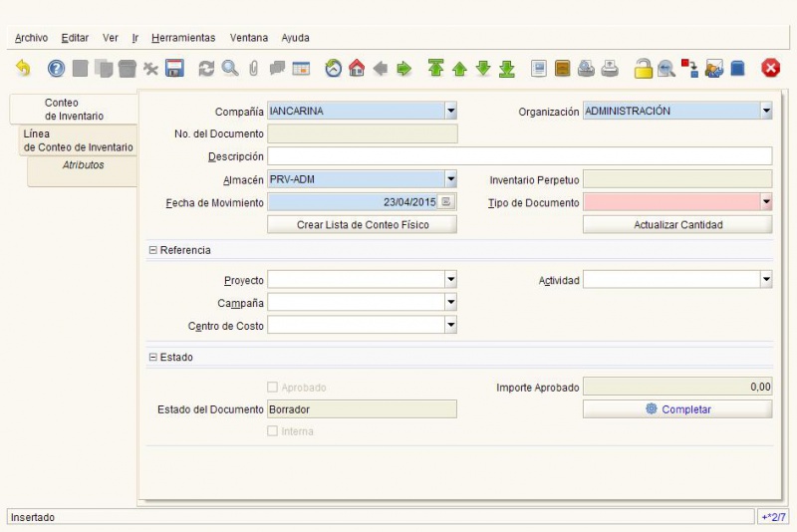Open the Fecha de Movimiento calendar picker
Viewport: 797px width, 532px height.
(446, 201)
